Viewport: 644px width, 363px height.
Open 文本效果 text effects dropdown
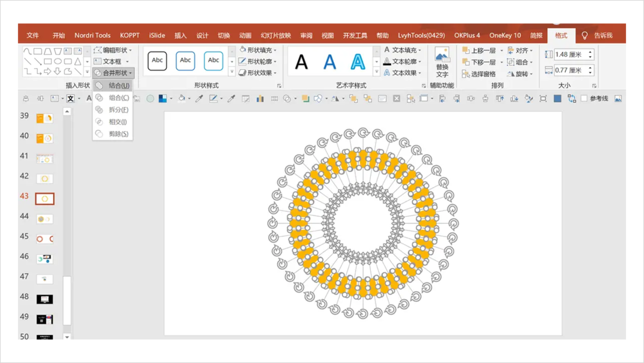click(x=402, y=73)
